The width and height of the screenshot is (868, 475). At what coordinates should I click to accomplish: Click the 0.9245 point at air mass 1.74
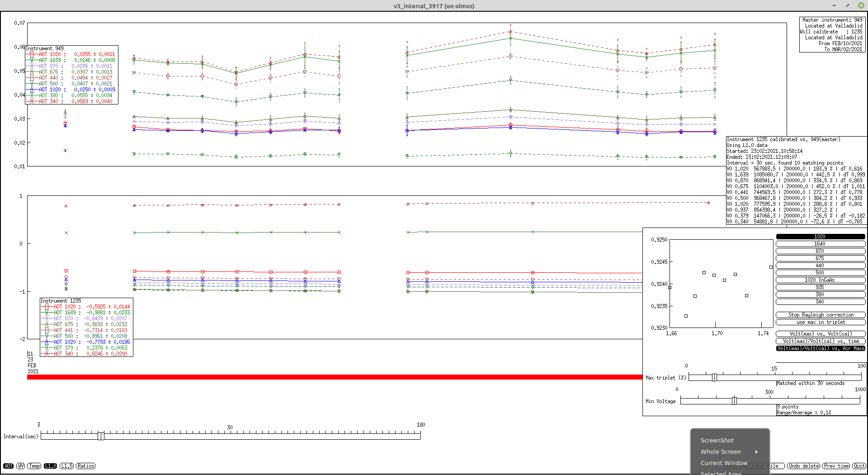(771, 267)
